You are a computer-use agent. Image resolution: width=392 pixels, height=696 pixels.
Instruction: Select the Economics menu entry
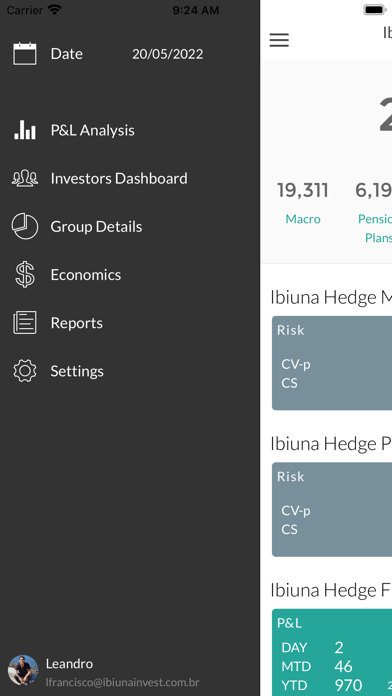tap(86, 275)
